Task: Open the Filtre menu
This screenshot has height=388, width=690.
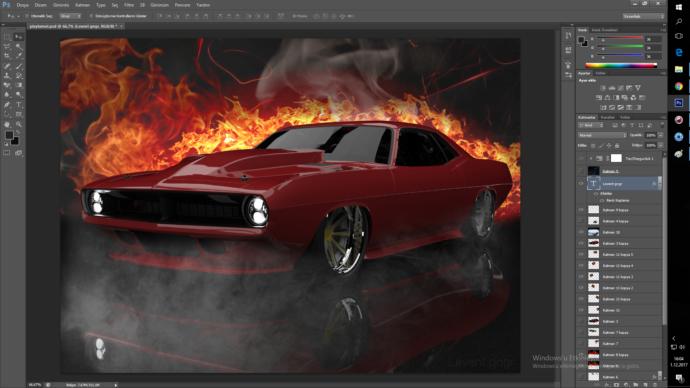Action: [128, 5]
